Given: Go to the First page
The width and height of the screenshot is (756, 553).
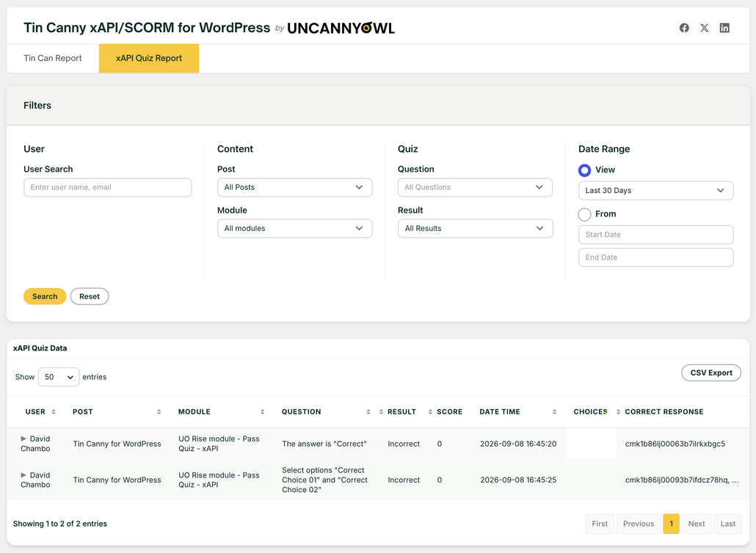Looking at the screenshot, I should pyautogui.click(x=600, y=524).
